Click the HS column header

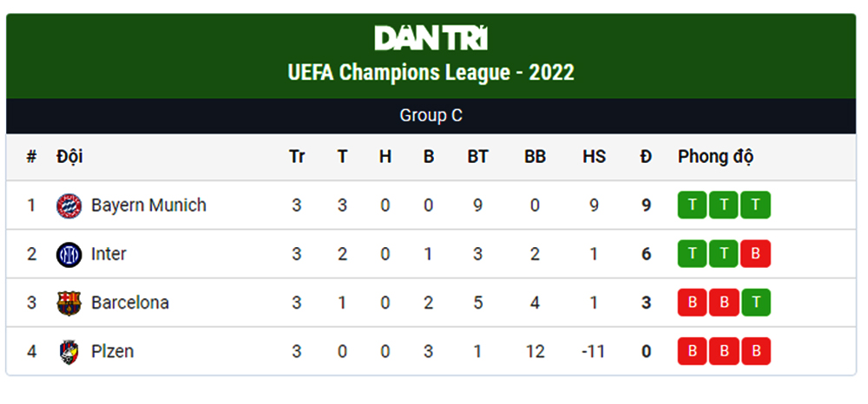click(x=594, y=157)
